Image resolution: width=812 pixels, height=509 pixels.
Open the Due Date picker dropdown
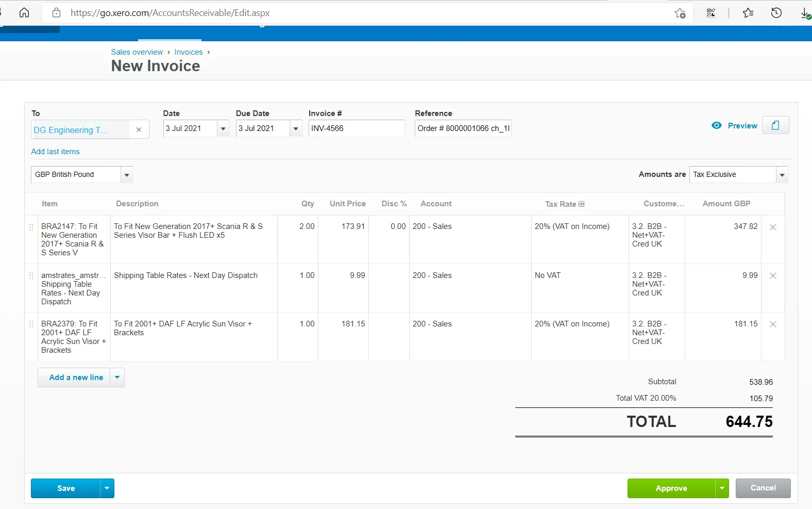[296, 128]
